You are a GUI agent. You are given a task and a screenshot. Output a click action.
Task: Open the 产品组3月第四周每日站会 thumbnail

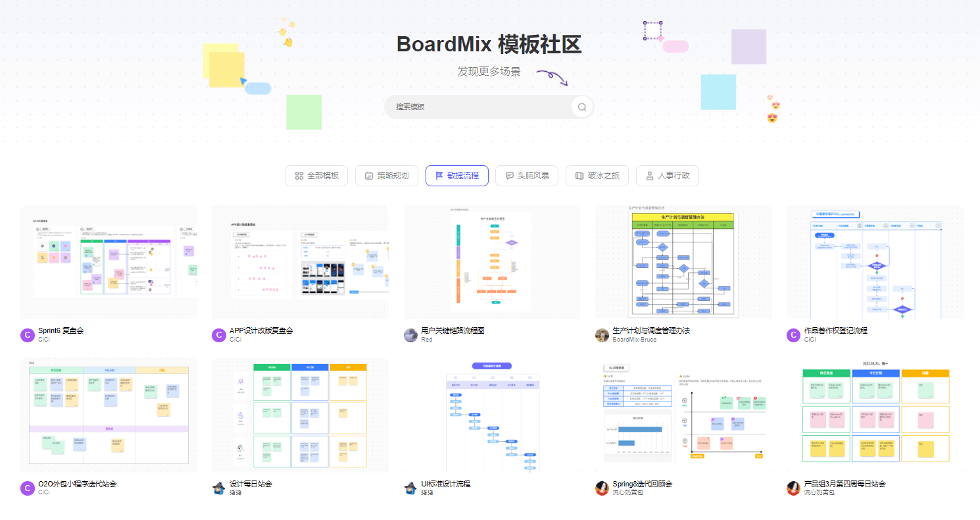(x=875, y=415)
